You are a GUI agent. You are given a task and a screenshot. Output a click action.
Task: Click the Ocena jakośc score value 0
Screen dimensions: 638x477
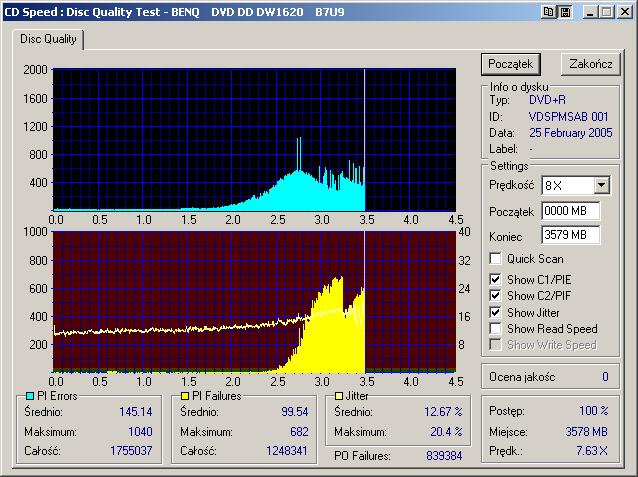(x=605, y=377)
